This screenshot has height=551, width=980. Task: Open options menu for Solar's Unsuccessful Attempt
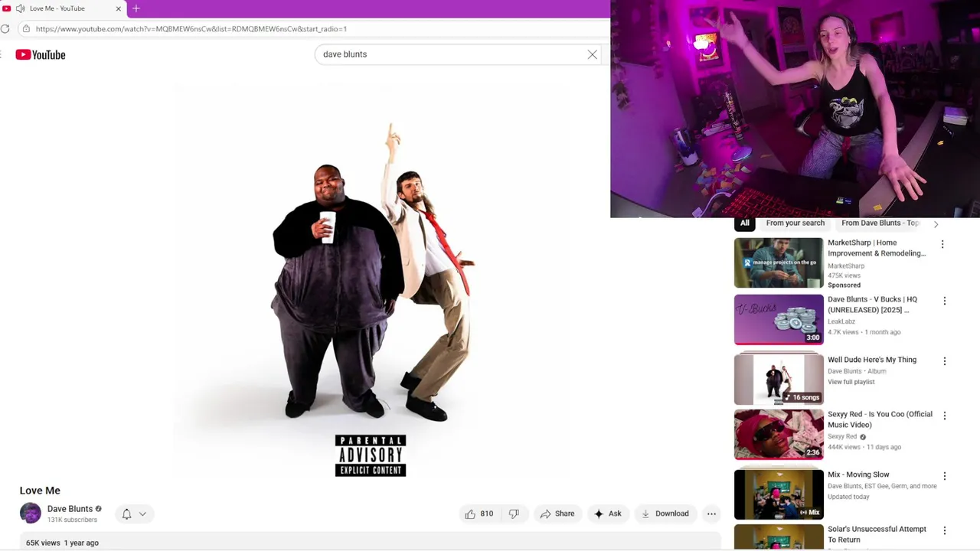(944, 530)
